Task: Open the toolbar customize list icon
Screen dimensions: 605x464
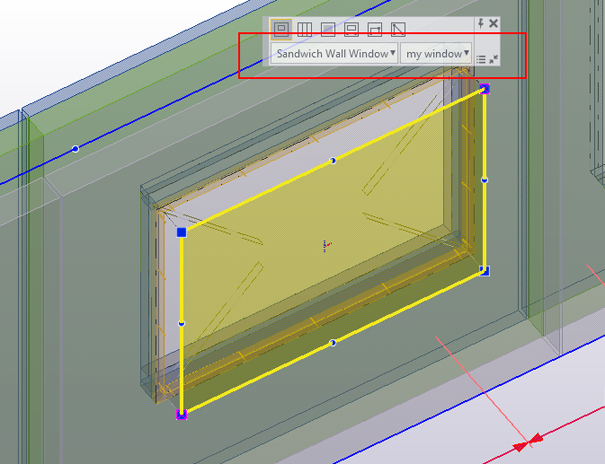Action: click(481, 59)
